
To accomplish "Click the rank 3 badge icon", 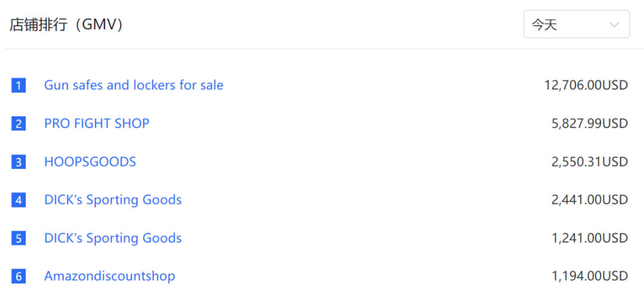I will (18, 162).
